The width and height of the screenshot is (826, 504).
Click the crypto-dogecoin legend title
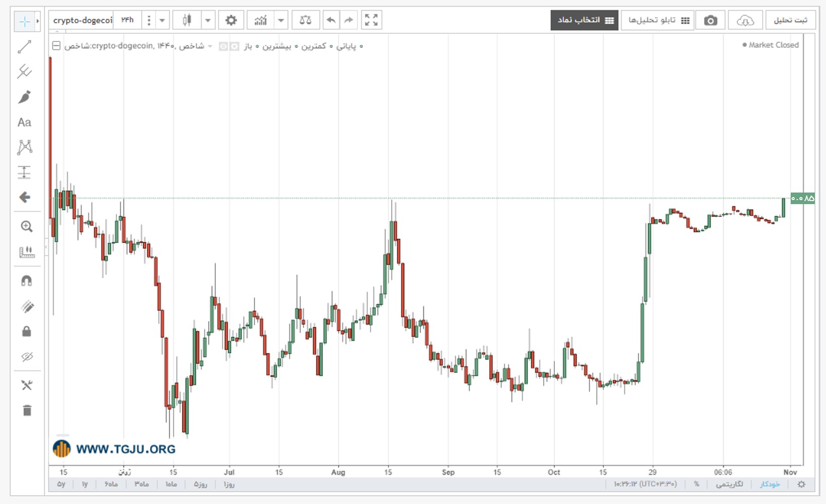134,46
